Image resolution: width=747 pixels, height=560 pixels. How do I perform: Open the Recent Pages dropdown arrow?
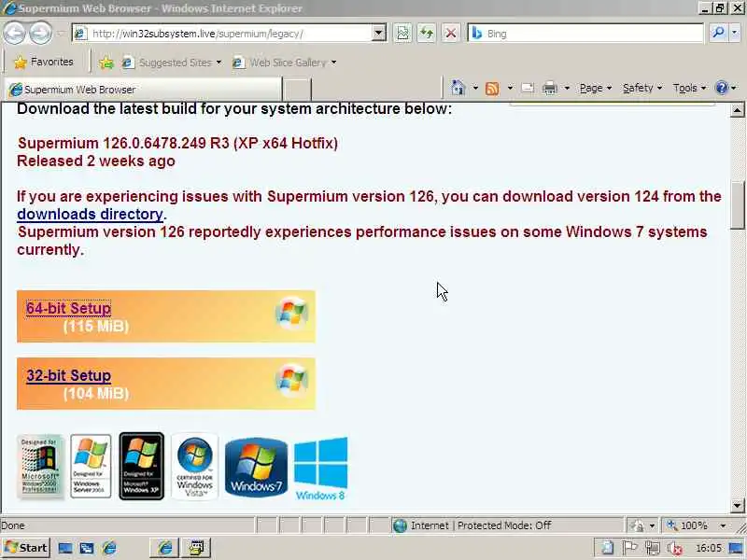60,34
